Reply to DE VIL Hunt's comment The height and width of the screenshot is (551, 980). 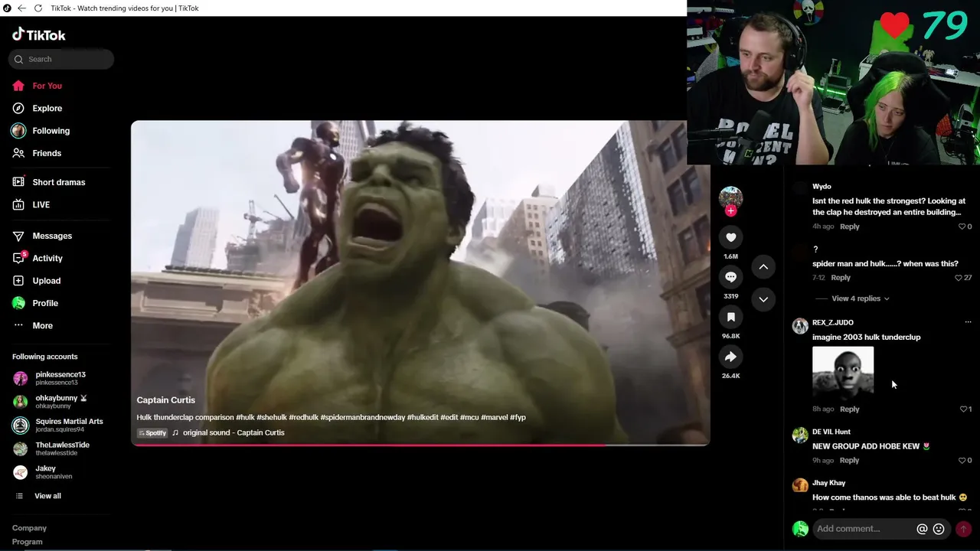[x=850, y=461]
